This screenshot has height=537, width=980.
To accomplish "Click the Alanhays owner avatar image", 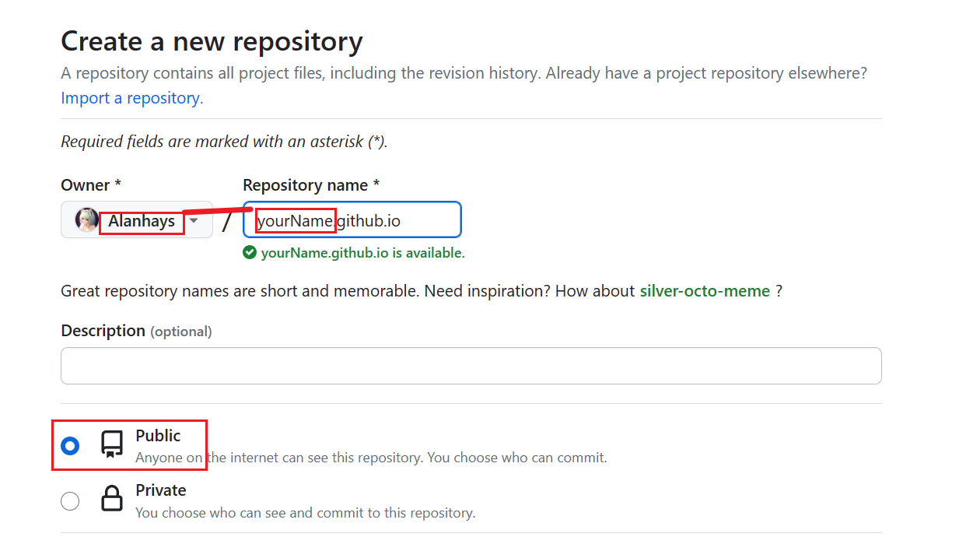I will click(x=86, y=220).
